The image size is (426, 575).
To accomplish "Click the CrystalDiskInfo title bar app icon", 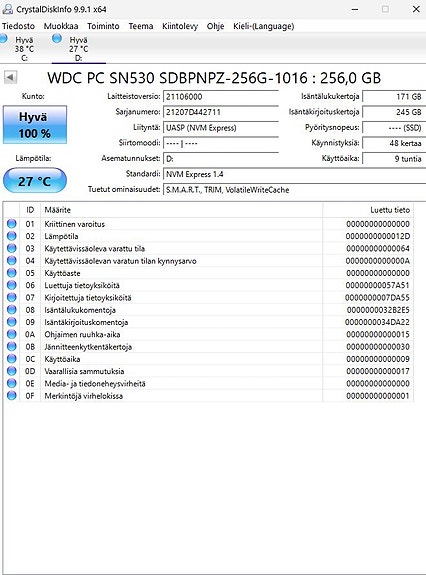I will coord(7,9).
